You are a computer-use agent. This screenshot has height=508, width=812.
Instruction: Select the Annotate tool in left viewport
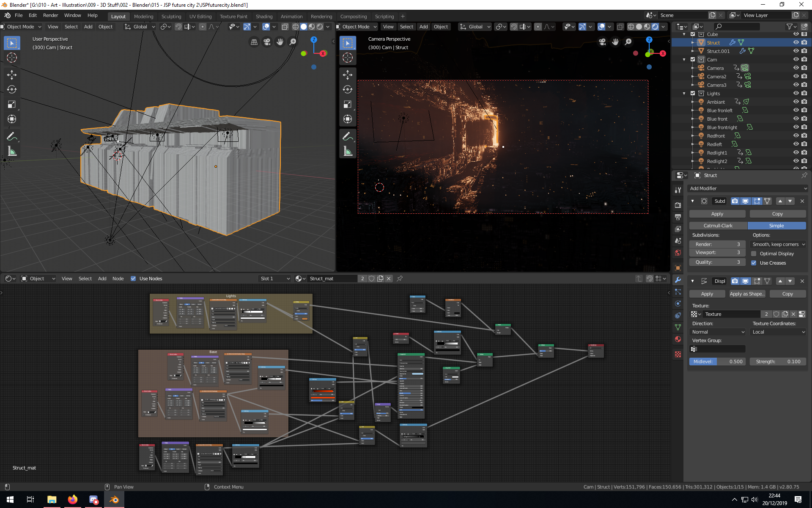(12, 136)
